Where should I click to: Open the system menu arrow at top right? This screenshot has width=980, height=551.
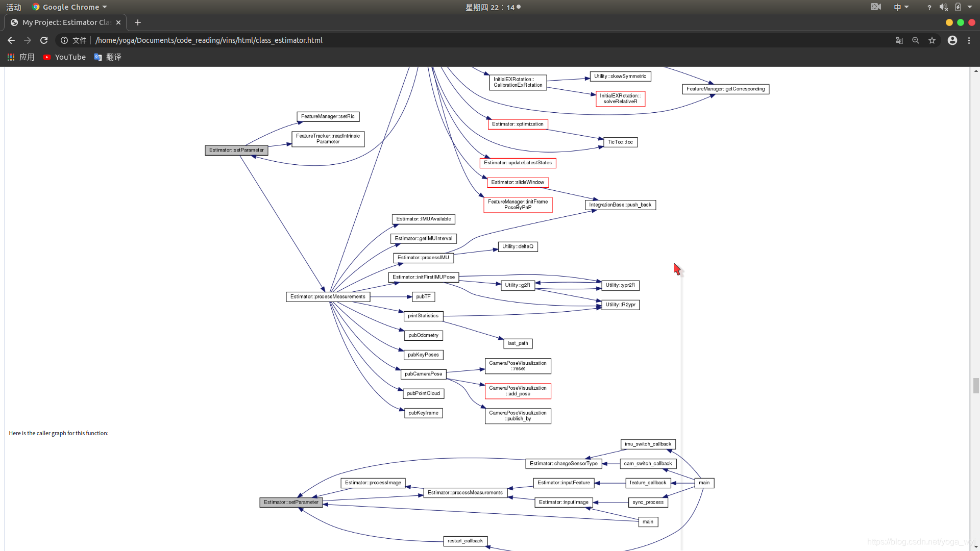pyautogui.click(x=970, y=7)
